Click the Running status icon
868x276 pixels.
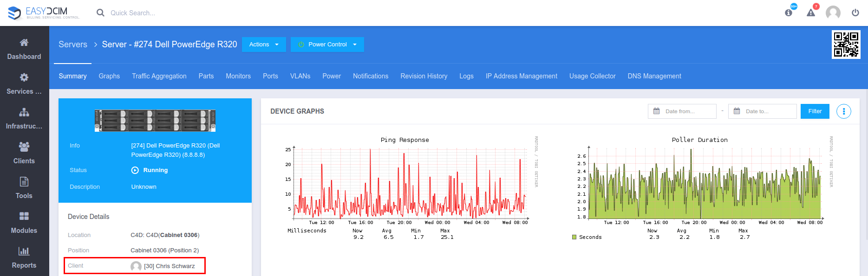tap(135, 170)
